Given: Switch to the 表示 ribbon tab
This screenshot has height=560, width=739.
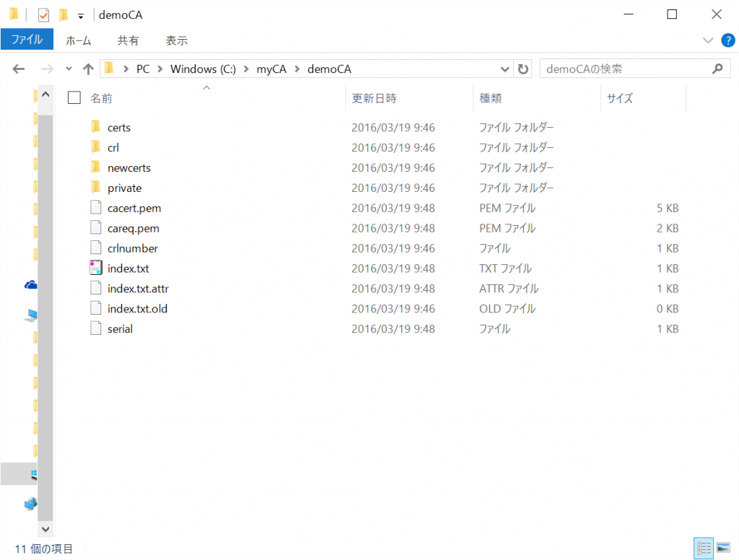Looking at the screenshot, I should coord(176,40).
